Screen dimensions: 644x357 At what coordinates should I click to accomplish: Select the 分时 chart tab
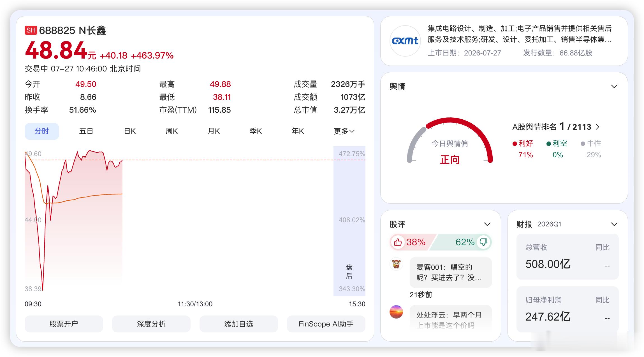[x=42, y=131]
